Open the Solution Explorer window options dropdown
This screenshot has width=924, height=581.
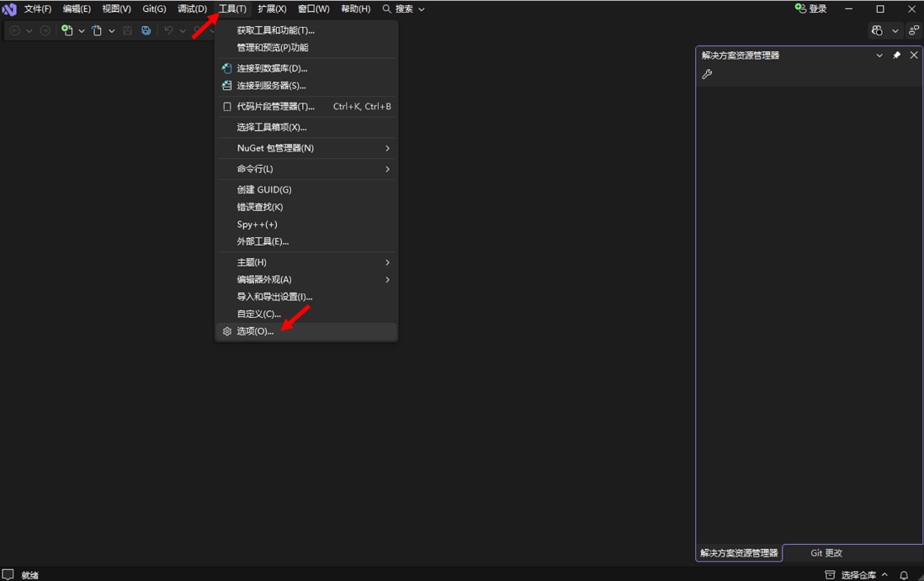(879, 55)
